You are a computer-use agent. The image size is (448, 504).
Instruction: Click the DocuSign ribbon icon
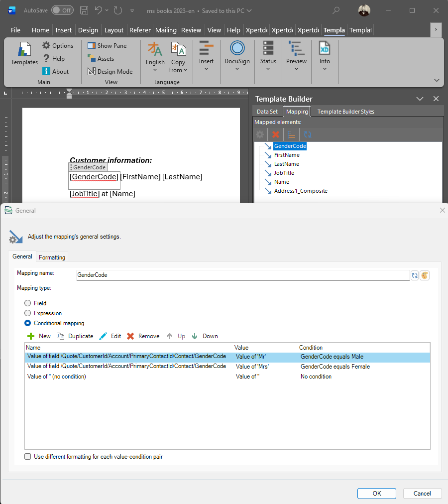point(237,48)
